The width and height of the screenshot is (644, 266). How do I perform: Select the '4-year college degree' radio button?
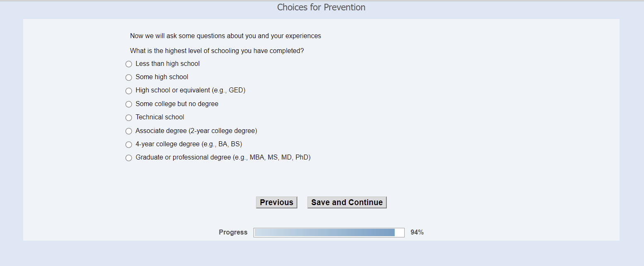128,145
